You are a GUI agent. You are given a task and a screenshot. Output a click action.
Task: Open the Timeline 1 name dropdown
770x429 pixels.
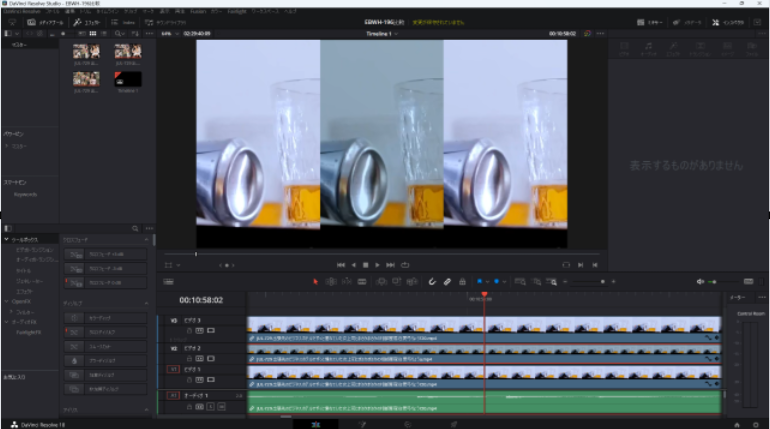(x=397, y=33)
